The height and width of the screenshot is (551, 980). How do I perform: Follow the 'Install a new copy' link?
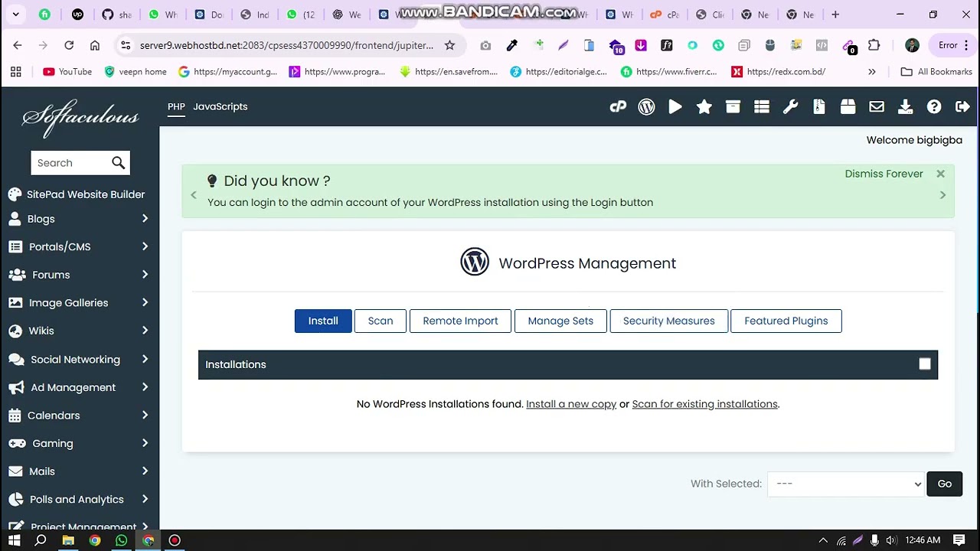click(x=571, y=404)
